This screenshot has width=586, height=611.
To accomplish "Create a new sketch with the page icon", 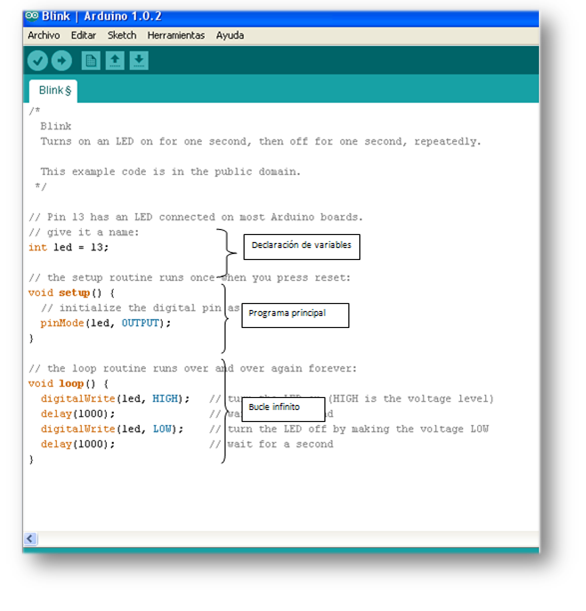I will (x=91, y=61).
